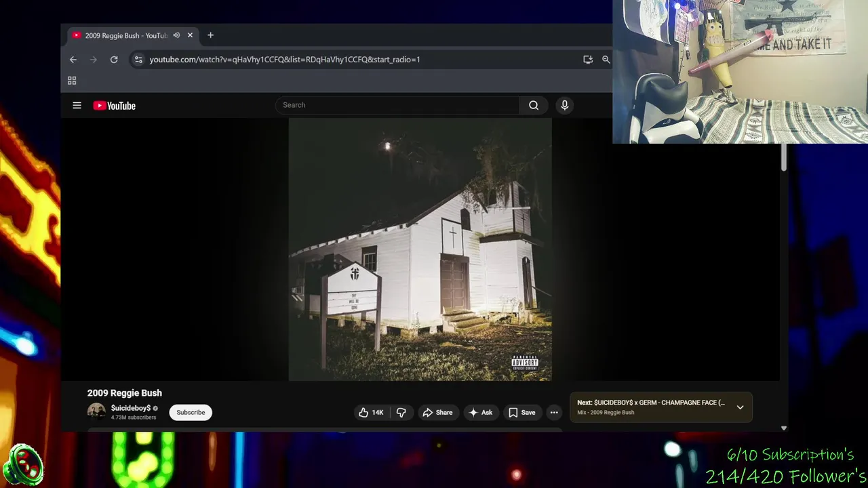
Task: Like the video with 14K likes
Action: point(371,412)
